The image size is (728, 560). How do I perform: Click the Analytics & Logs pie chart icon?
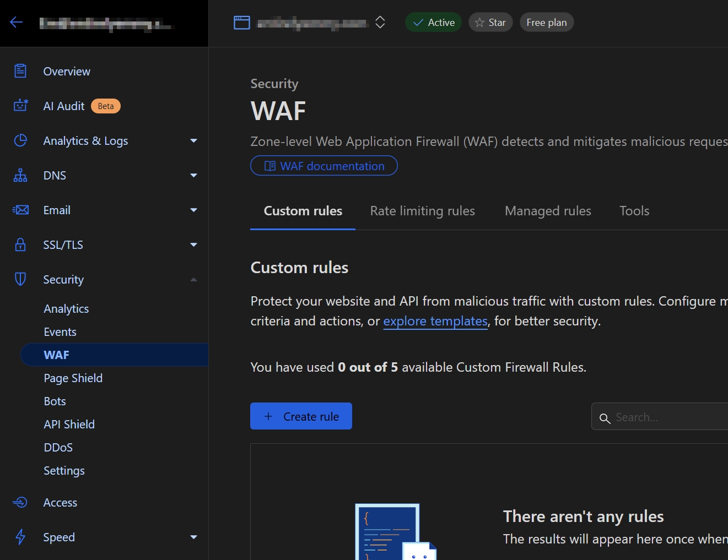20,140
